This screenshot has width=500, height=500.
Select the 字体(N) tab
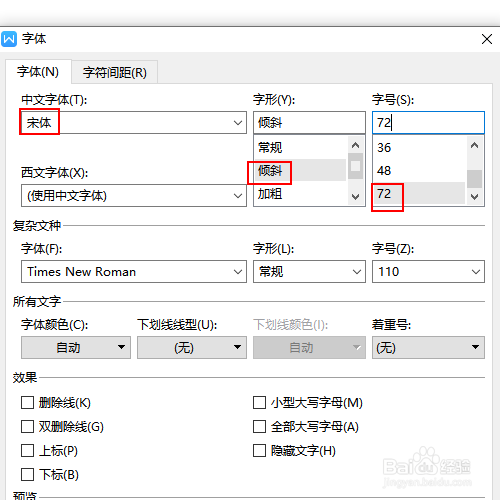coord(38,72)
